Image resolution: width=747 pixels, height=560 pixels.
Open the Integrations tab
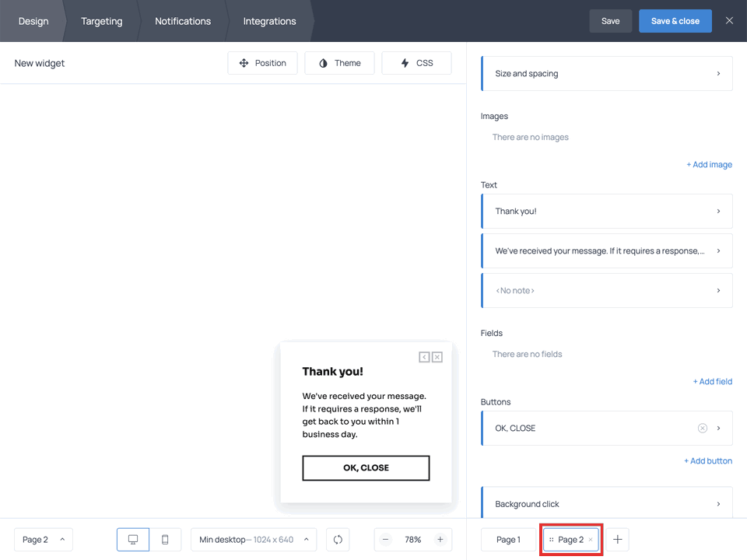(269, 21)
